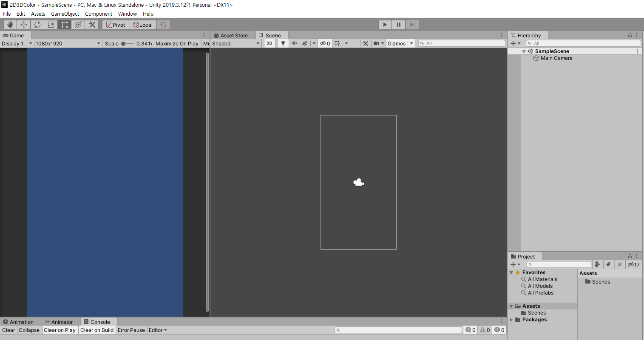Open the GameObject menu
The height and width of the screenshot is (340, 644).
click(65, 14)
